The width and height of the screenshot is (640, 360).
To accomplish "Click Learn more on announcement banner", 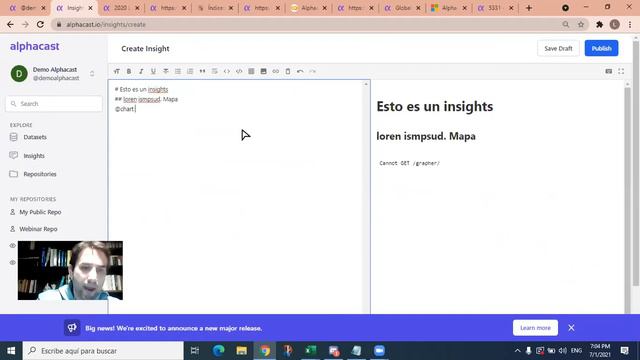I will [535, 328].
